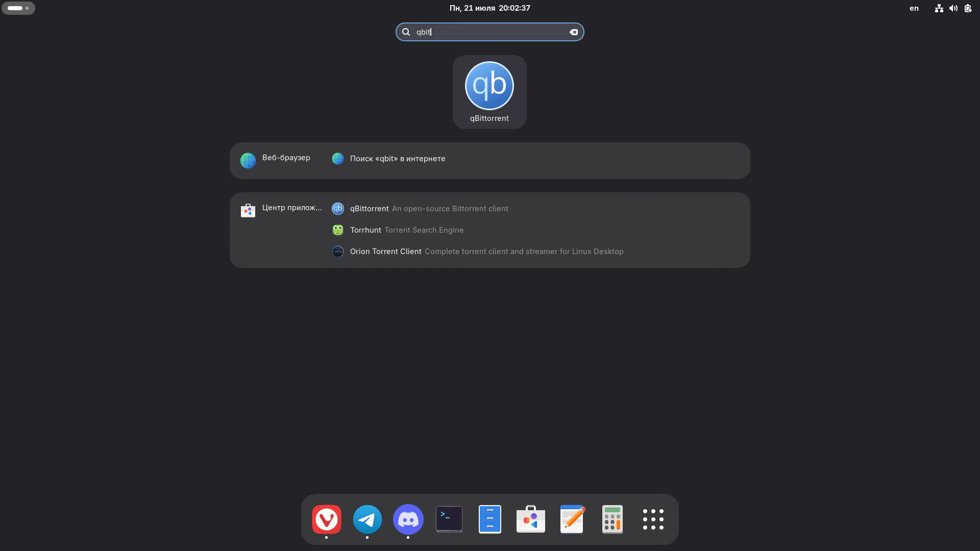Click the battery icon in system tray
This screenshot has height=551, width=980.
[x=968, y=8]
